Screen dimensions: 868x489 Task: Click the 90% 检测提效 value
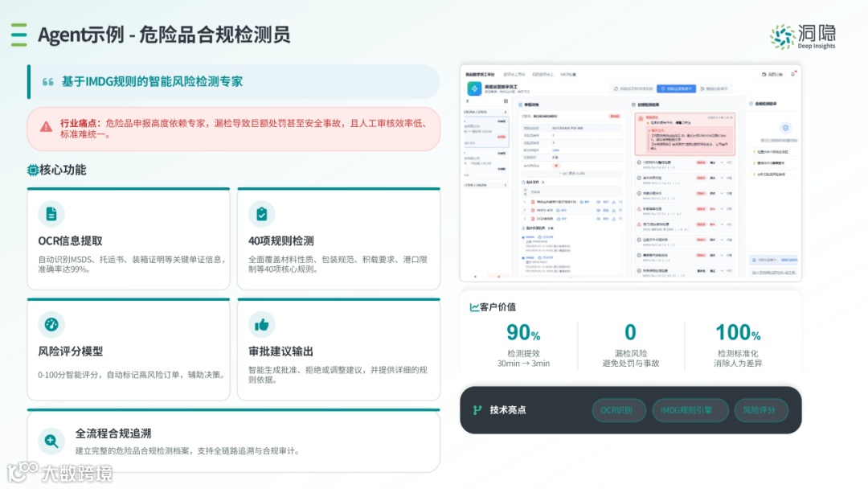[x=523, y=333]
